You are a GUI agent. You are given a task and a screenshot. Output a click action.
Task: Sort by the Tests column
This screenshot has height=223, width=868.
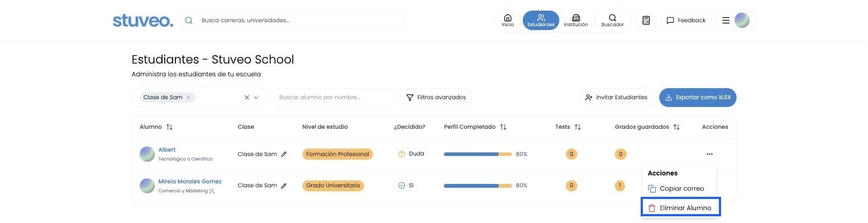(x=578, y=127)
